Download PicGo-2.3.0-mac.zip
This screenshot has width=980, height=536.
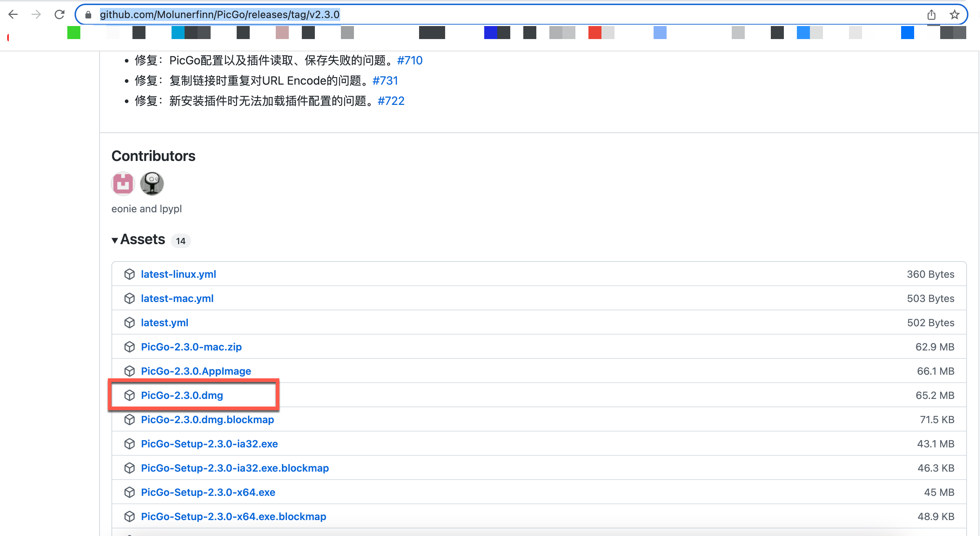click(x=191, y=347)
